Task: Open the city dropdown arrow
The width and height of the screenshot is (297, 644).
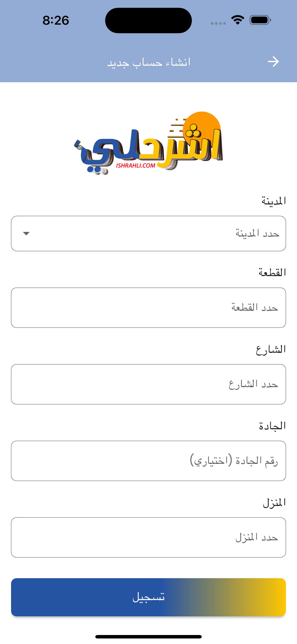Action: [26, 234]
